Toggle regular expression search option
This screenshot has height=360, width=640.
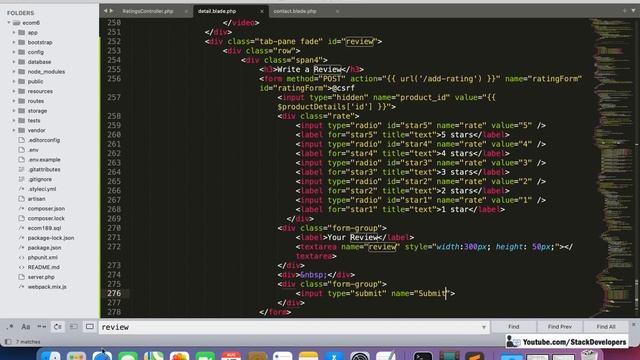point(10,327)
